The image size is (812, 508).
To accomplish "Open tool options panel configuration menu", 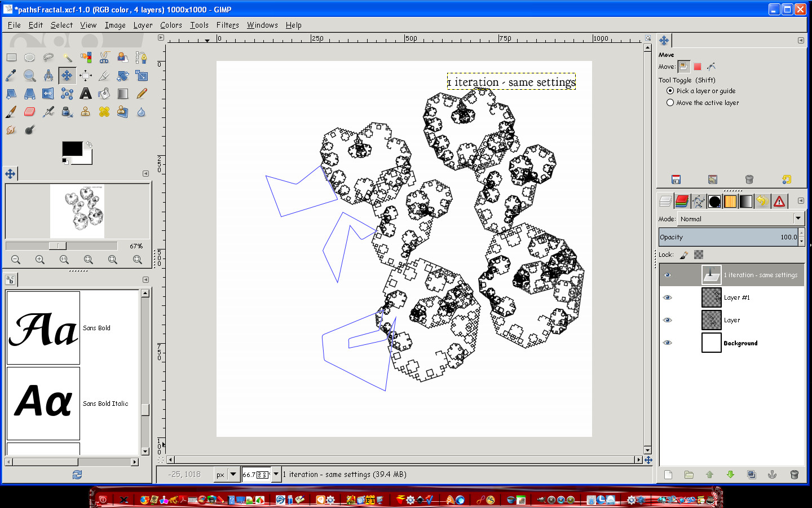I will [801, 40].
